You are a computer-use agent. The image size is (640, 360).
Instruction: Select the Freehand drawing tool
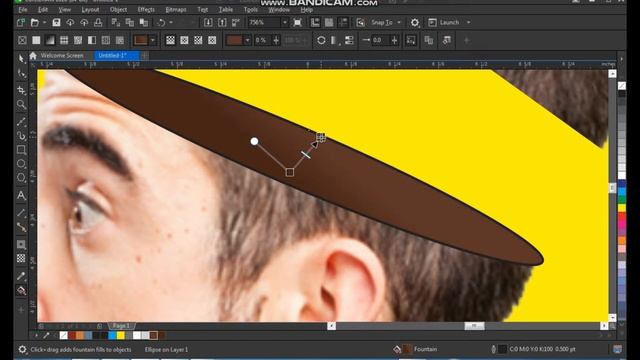(21, 121)
